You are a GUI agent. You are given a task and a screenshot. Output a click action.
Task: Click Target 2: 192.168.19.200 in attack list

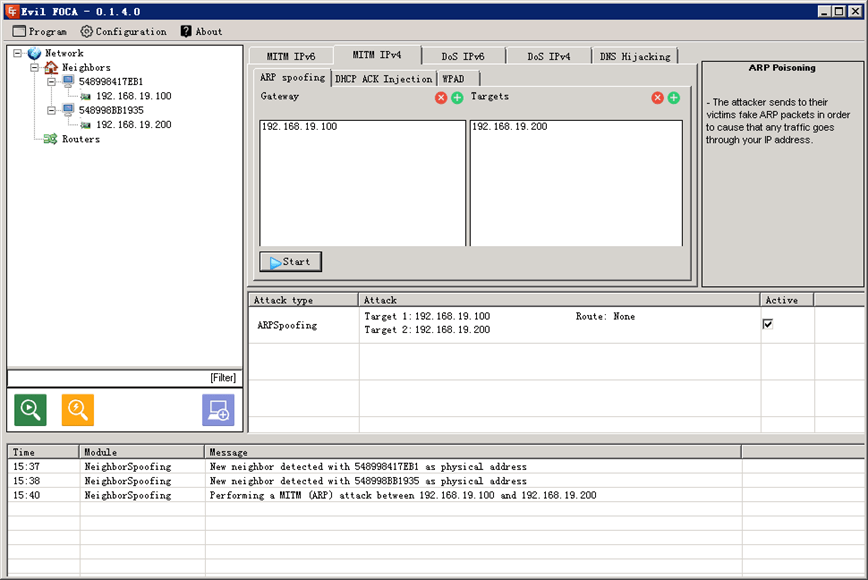point(427,329)
